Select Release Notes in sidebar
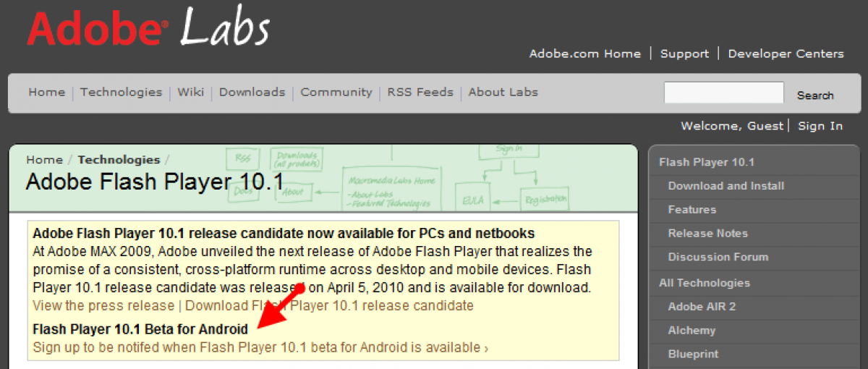This screenshot has width=868, height=369. (x=707, y=234)
